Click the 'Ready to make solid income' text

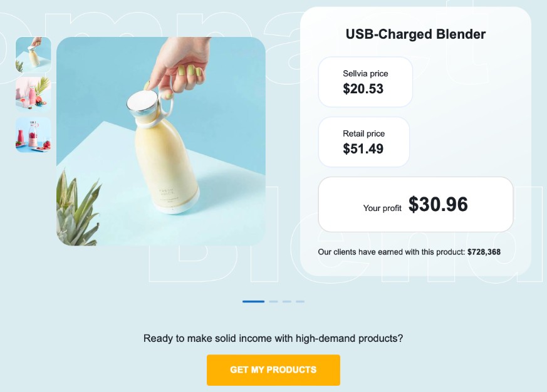coord(273,339)
